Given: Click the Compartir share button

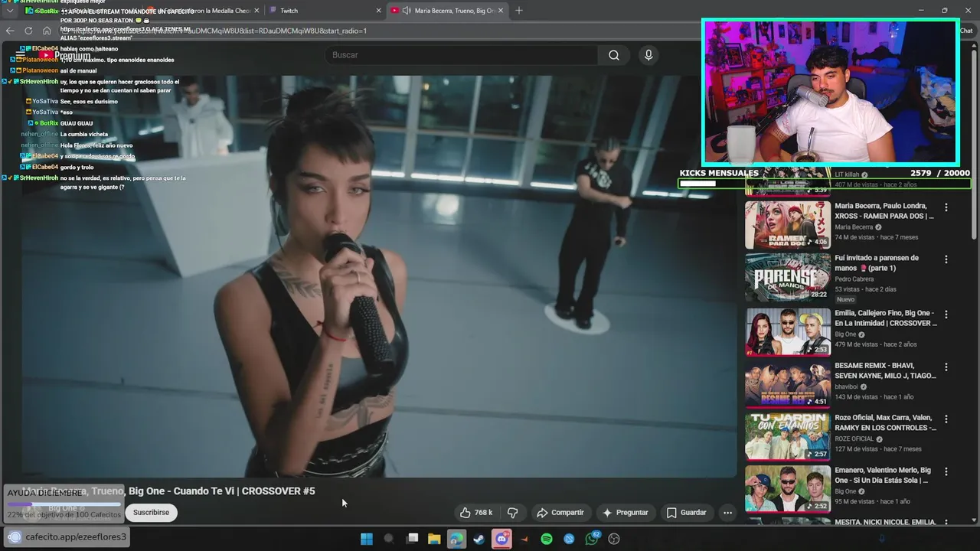Looking at the screenshot, I should point(560,513).
